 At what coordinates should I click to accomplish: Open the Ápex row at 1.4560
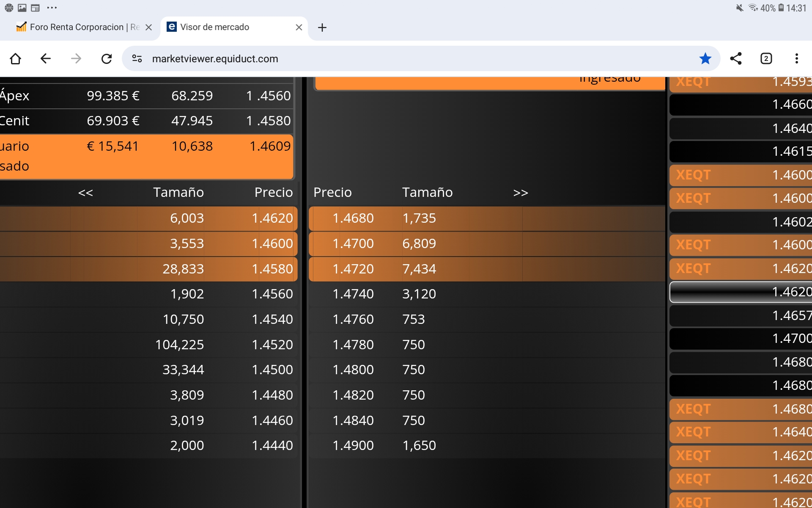coord(146,96)
